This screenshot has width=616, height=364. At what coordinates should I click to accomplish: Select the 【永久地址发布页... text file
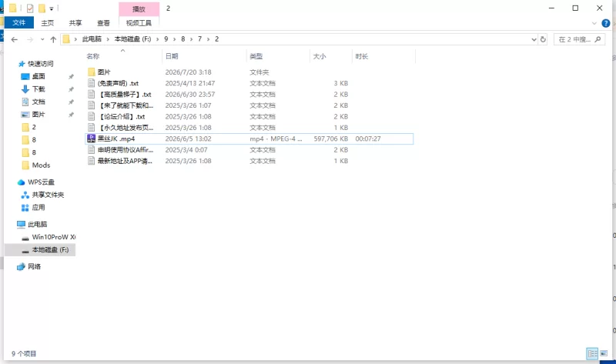(126, 128)
